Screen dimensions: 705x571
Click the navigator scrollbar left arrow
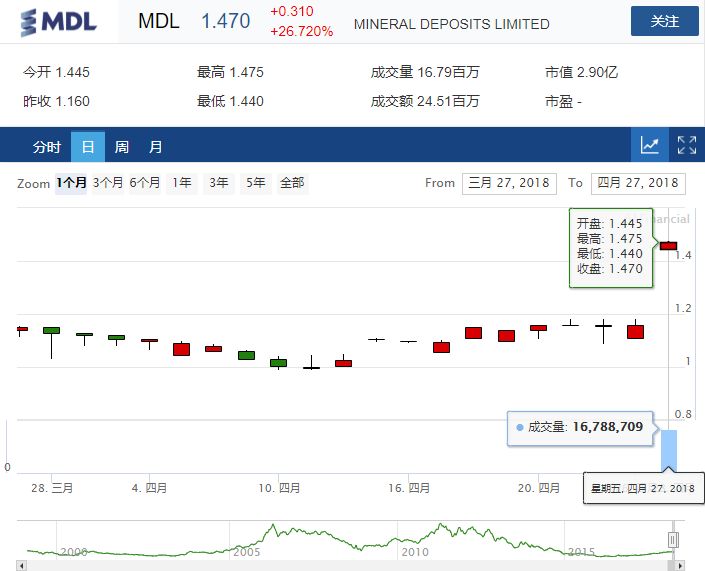click(x=22, y=566)
